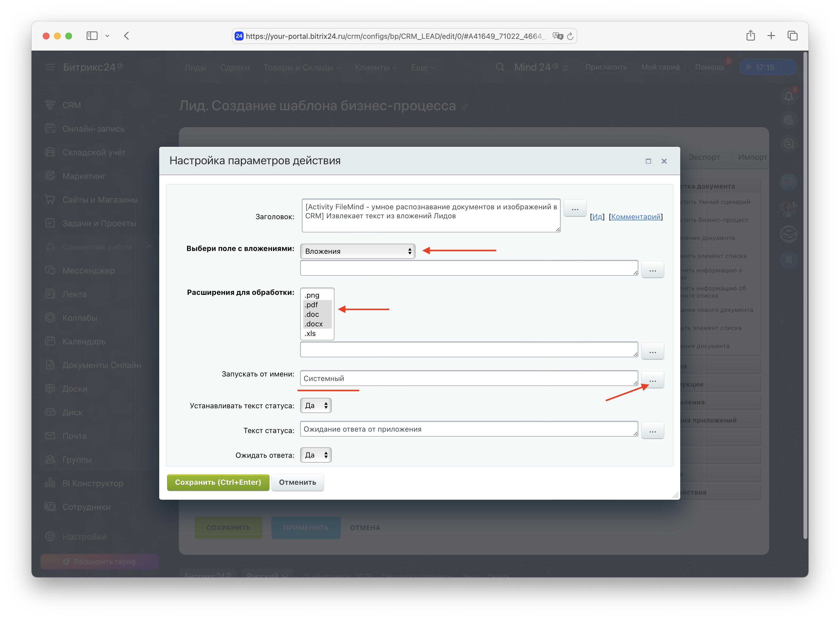Click ellipsis button next to Заголовок field
The image size is (840, 619).
tap(575, 208)
